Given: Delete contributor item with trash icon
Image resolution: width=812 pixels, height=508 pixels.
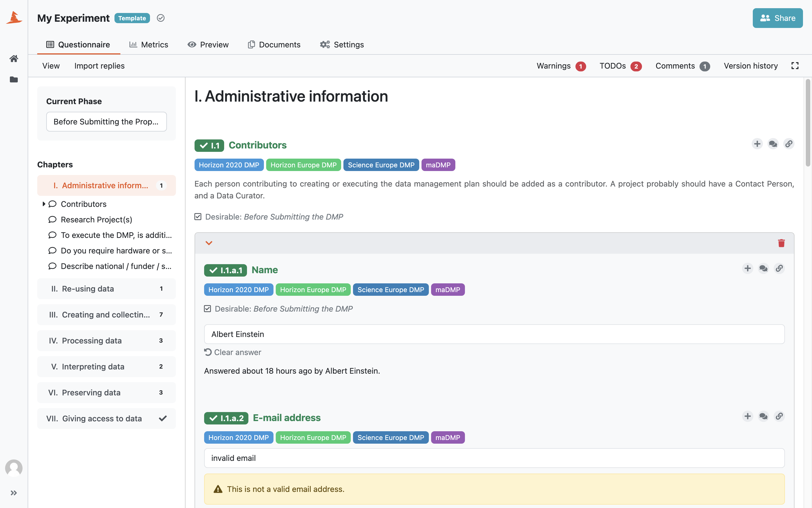Looking at the screenshot, I should (782, 243).
